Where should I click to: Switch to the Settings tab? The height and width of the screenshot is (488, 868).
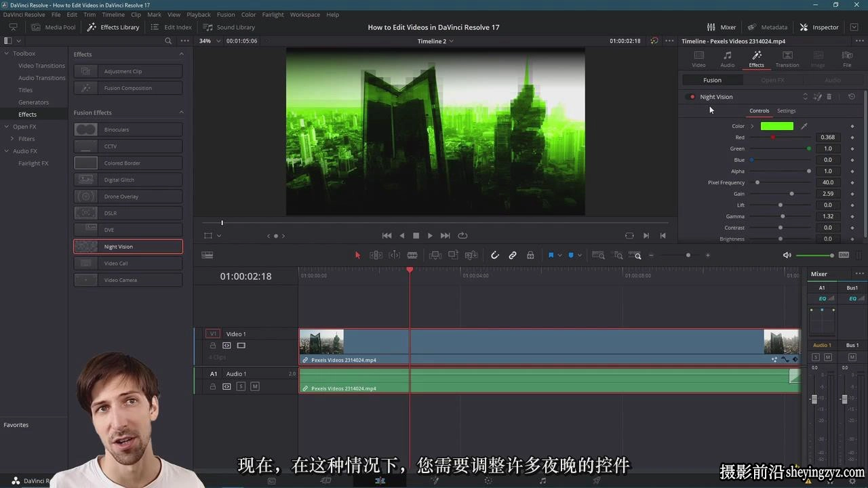point(786,110)
